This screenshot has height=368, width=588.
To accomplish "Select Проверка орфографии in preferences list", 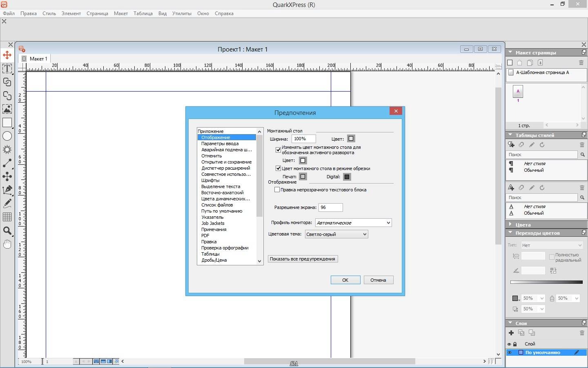I will point(225,248).
